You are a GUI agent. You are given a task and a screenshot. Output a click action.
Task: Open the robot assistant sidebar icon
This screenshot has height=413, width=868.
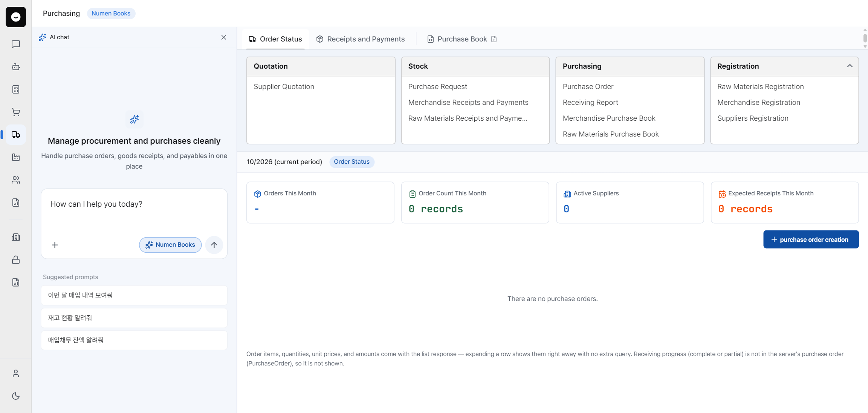pos(16,67)
